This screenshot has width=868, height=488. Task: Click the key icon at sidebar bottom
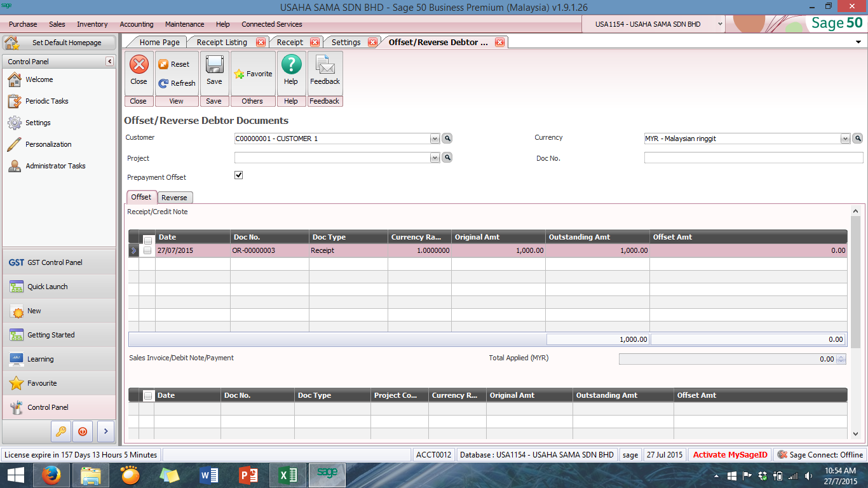coord(61,431)
